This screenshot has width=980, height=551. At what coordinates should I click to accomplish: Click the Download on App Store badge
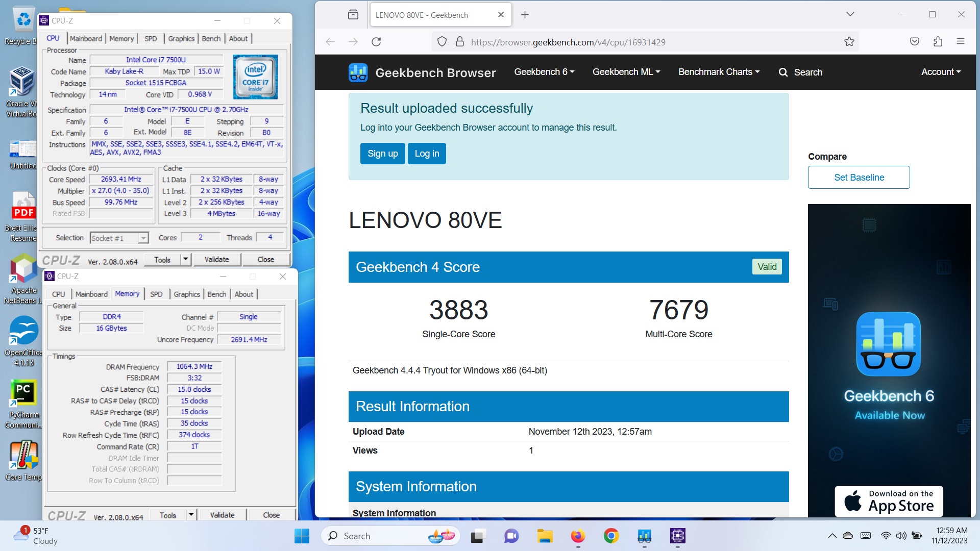click(889, 501)
